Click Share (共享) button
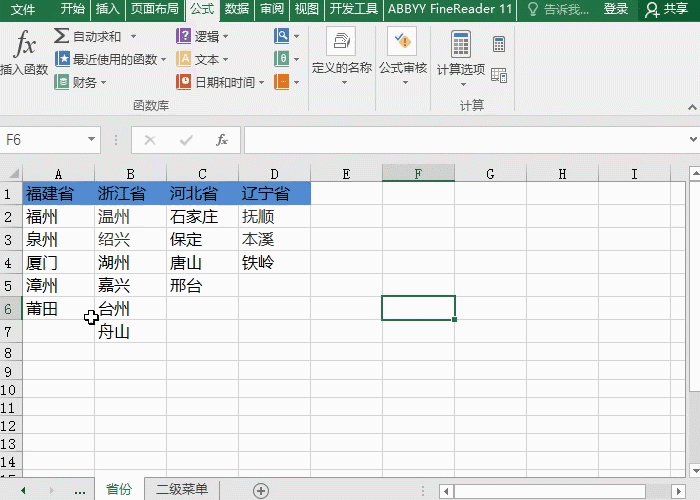Image resolution: width=700 pixels, height=500 pixels. click(667, 9)
